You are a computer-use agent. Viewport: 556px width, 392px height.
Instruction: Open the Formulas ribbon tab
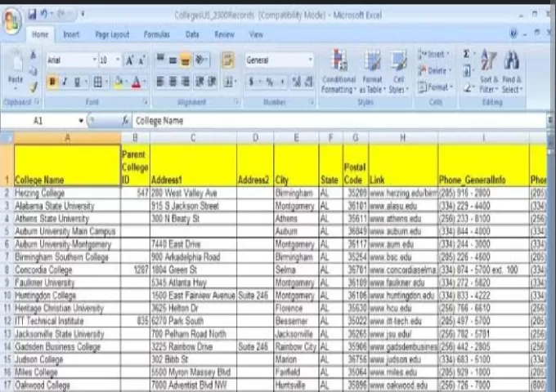157,34
